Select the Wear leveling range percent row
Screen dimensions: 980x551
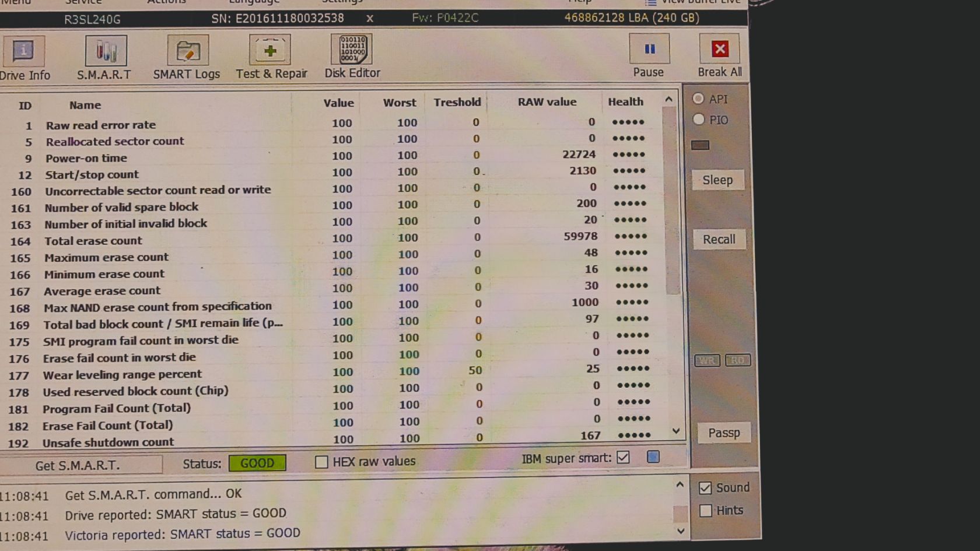click(x=332, y=371)
